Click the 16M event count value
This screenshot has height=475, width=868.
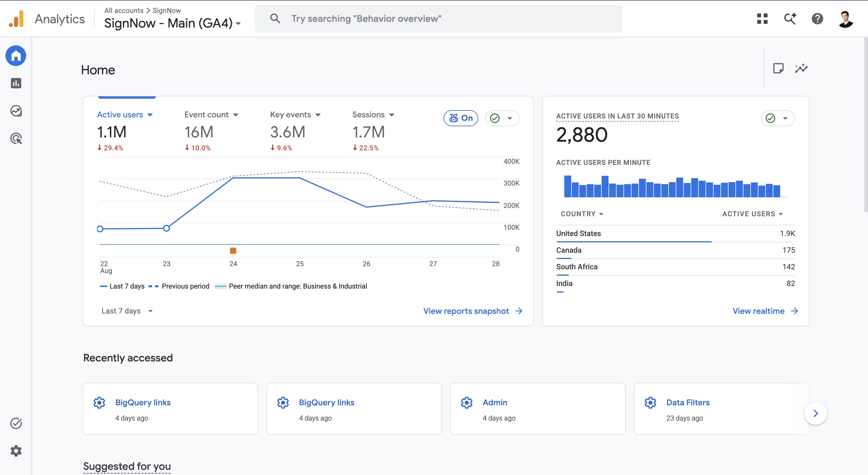(199, 132)
